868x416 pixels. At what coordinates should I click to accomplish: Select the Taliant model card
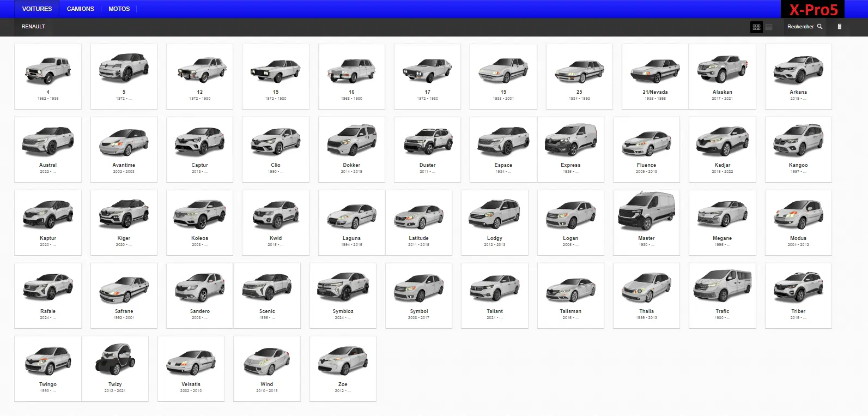(x=495, y=296)
